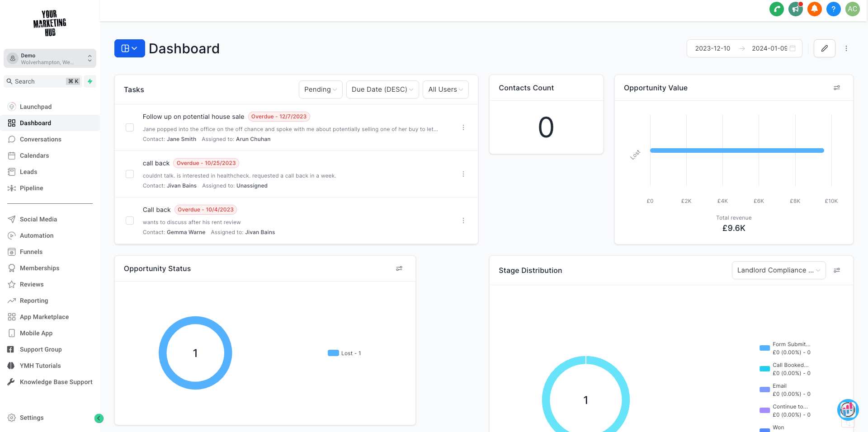Open the Landlord Compliance pipeline dropdown
Screen dimensions: 868x432
[778, 270]
